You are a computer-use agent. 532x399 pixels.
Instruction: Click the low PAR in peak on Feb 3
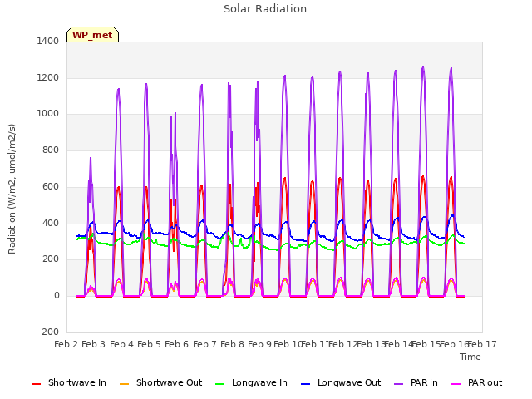tap(91, 158)
